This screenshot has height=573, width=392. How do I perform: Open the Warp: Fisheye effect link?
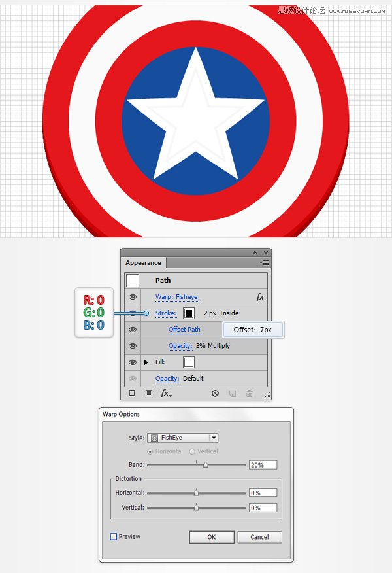(176, 297)
